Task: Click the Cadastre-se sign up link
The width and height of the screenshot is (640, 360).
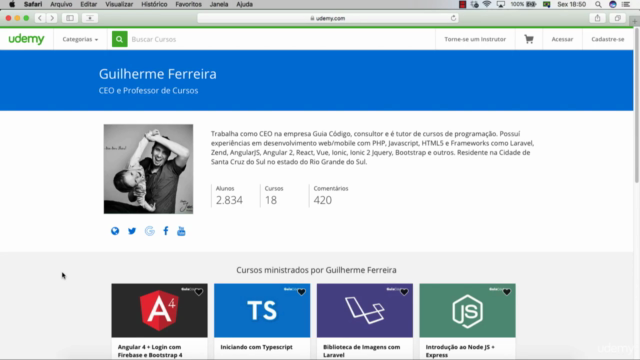Action: click(608, 39)
